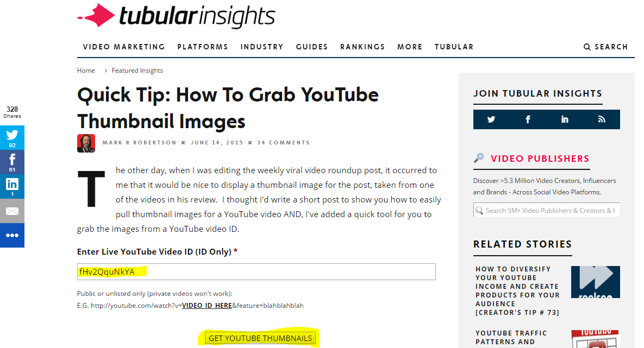Viewport: 644px width, 348px height.
Task: Open Industry menu
Action: click(x=262, y=47)
